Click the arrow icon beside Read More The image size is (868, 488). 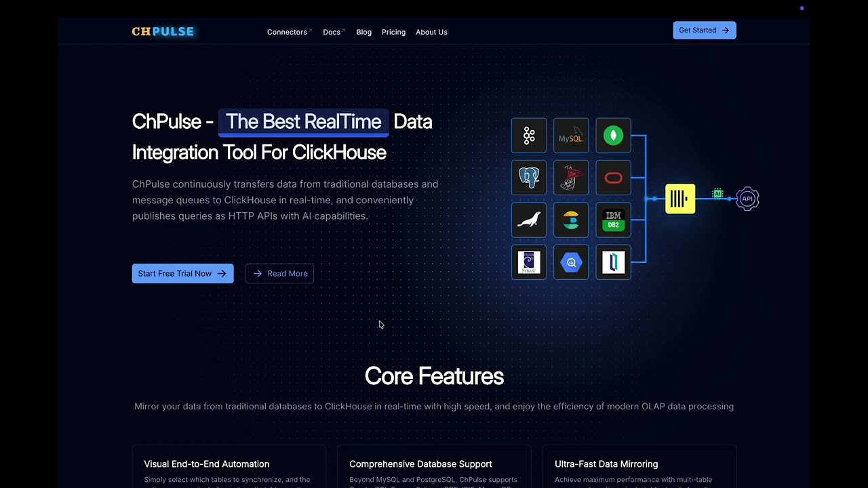pos(258,274)
